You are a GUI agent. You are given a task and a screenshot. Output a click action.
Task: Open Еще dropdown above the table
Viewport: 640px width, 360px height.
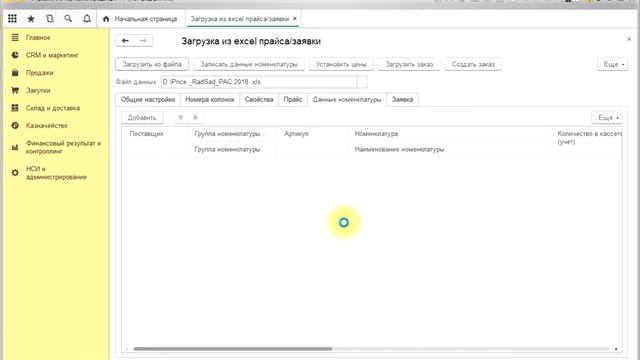607,118
